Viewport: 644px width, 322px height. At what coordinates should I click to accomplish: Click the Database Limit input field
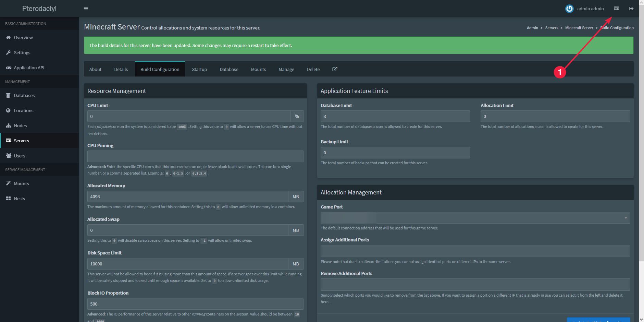(x=395, y=116)
